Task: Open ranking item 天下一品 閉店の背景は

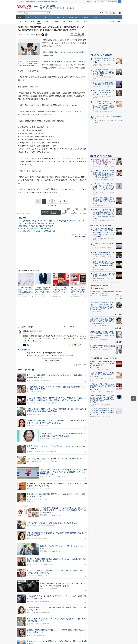Action: tap(104, 60)
